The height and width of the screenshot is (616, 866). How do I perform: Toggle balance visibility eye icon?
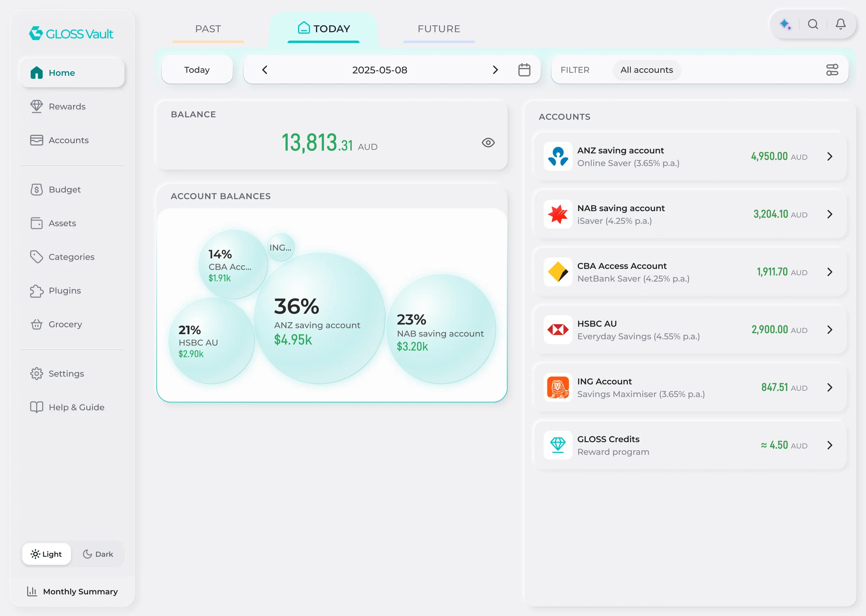488,143
